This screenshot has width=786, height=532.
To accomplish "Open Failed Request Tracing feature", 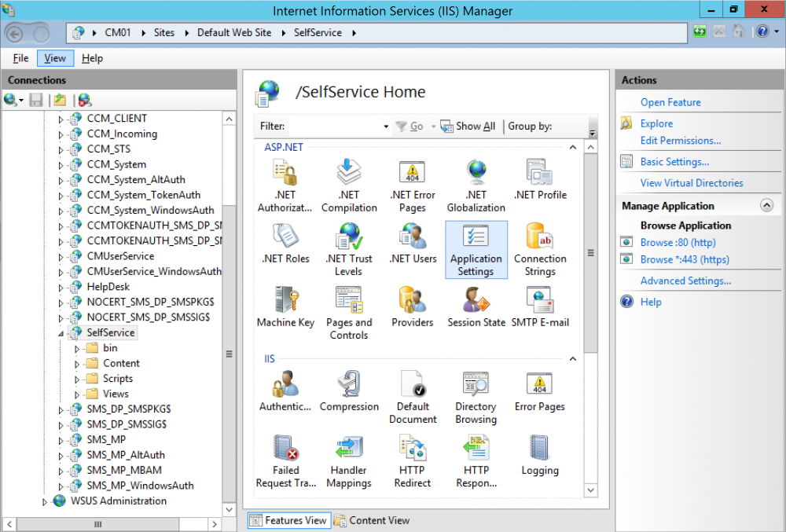I will pos(286,460).
